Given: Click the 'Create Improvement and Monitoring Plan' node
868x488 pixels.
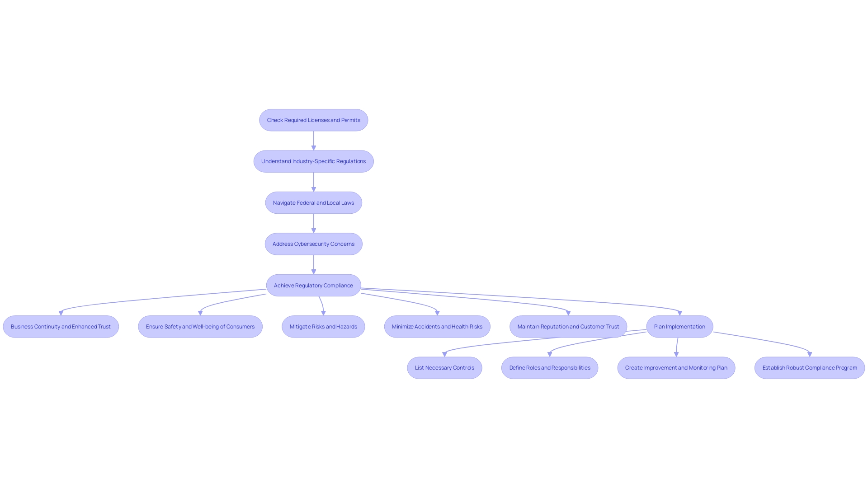Looking at the screenshot, I should pyautogui.click(x=676, y=368).
